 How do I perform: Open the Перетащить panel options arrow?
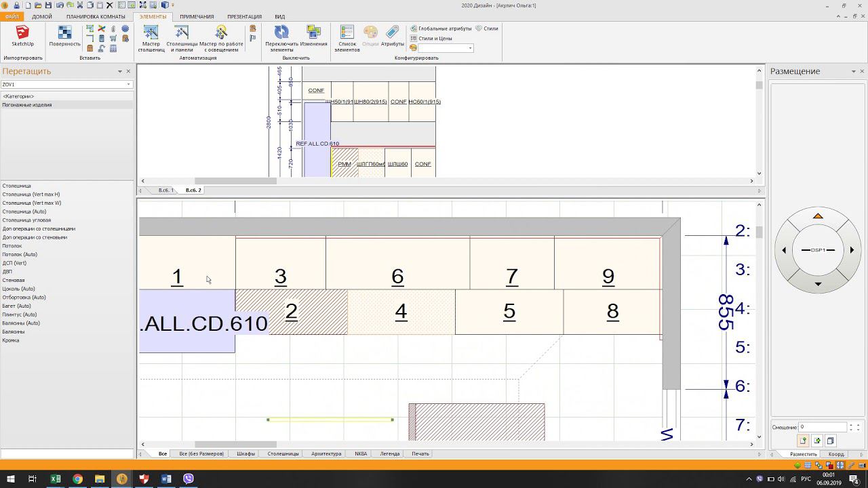(x=120, y=71)
